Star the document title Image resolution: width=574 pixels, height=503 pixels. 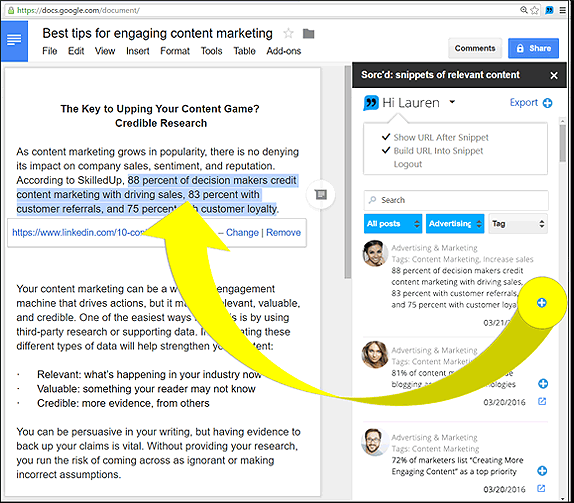pos(288,34)
